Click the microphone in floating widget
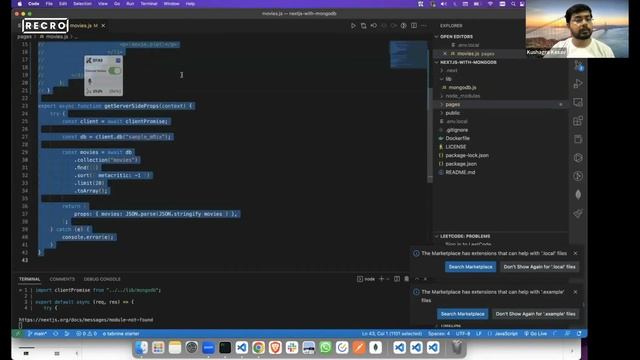Screen dimensions: 640x360 90,82
